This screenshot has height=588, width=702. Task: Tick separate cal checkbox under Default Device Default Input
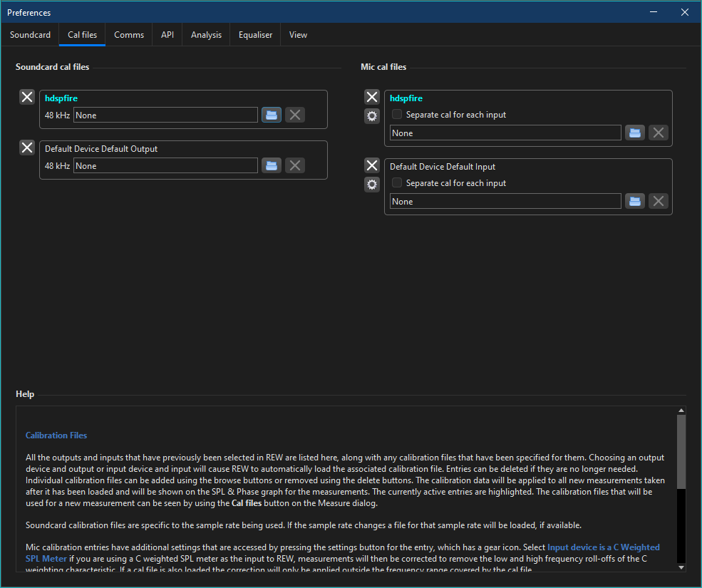397,183
